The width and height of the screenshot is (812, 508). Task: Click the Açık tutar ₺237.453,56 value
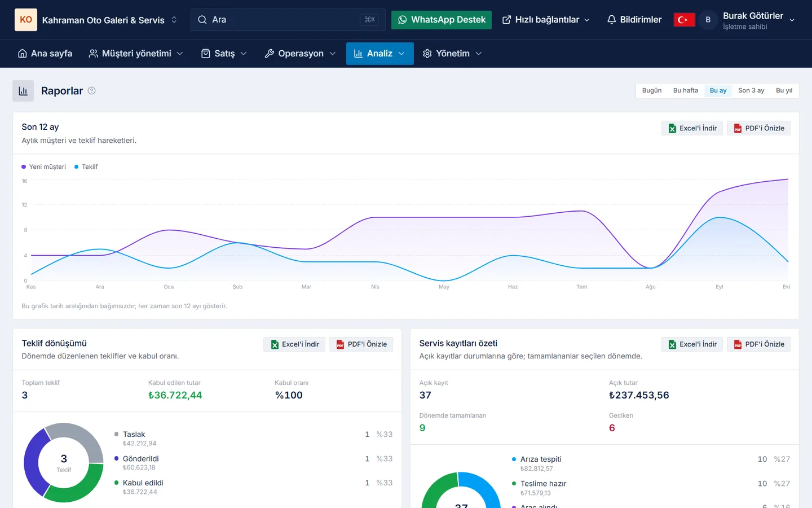pyautogui.click(x=639, y=396)
